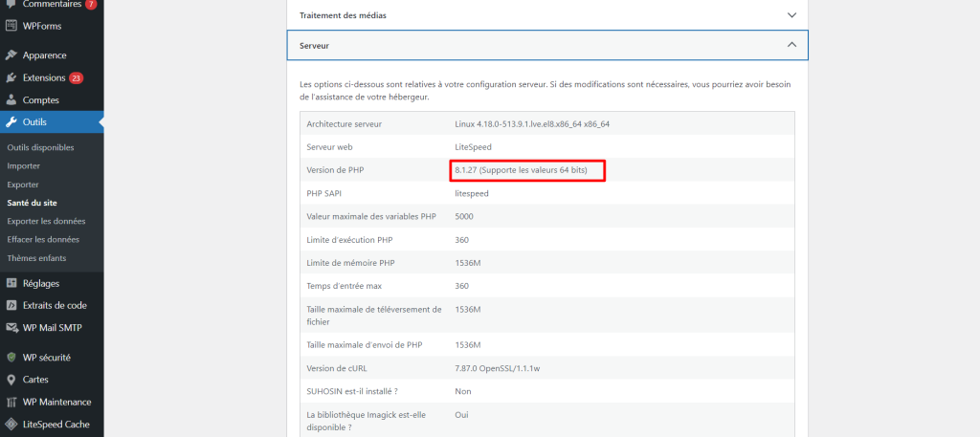This screenshot has width=980, height=437.
Task: Click the Commentaires badge showing 7
Action: [x=91, y=5]
